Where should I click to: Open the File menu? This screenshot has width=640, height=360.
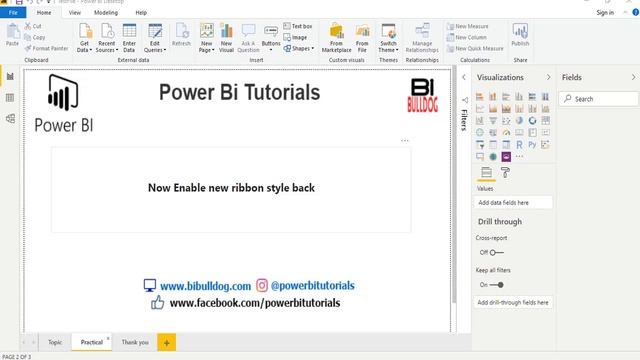13,13
